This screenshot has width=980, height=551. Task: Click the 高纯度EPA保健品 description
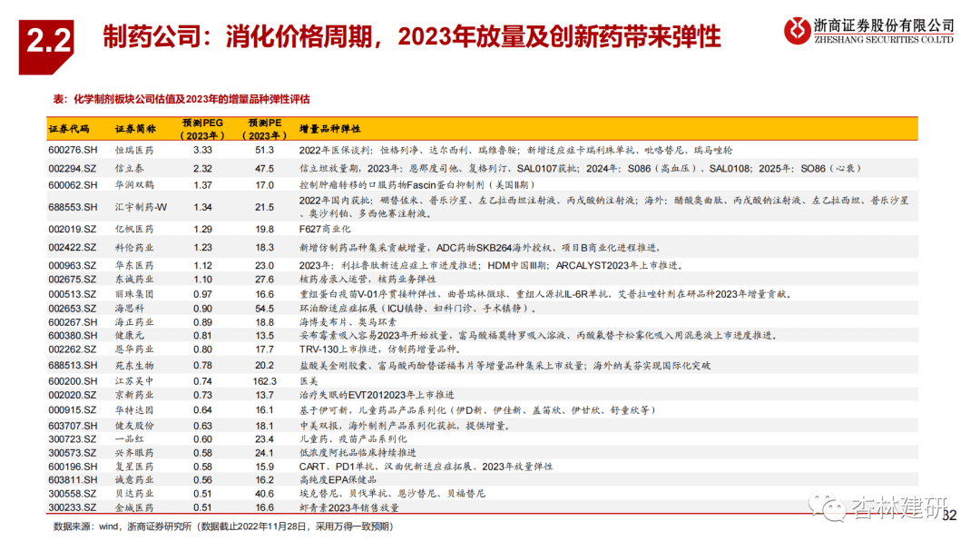click(338, 479)
